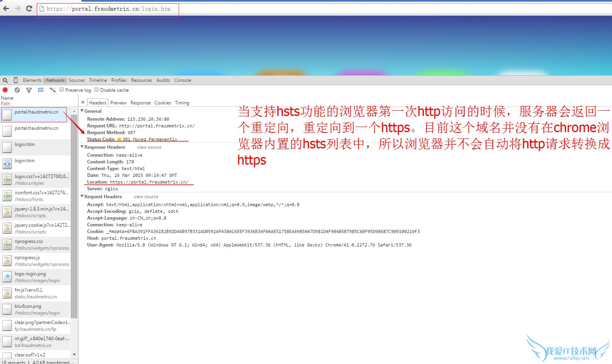This screenshot has width=612, height=364.
Task: Enable the Disable cache checkbox
Action: tap(97, 89)
